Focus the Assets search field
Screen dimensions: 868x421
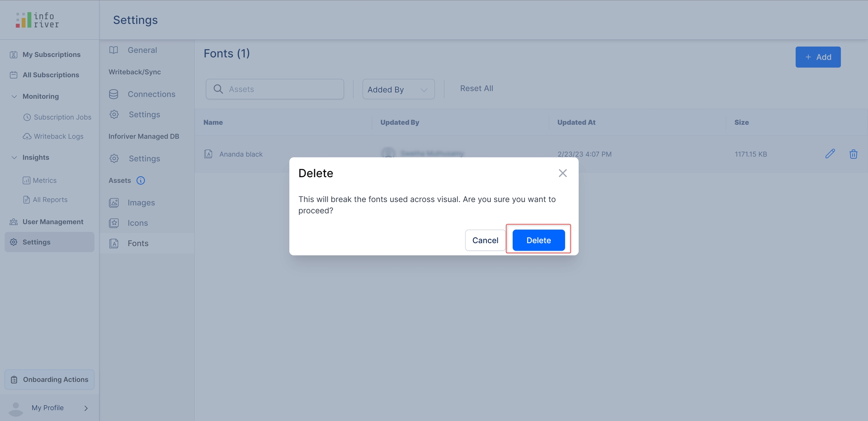click(283, 89)
